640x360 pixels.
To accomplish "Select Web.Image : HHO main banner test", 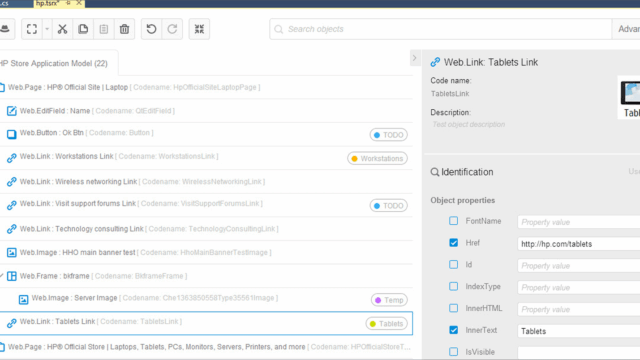I will coord(77,252).
